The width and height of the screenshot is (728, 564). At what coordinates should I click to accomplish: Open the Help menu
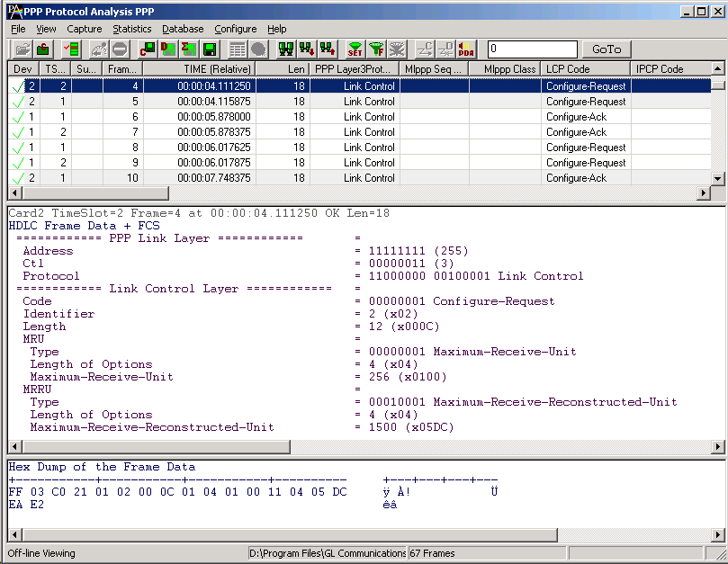click(277, 29)
